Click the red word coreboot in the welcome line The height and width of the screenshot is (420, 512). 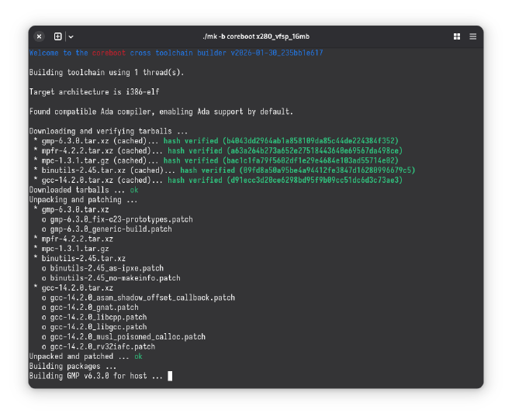109,53
